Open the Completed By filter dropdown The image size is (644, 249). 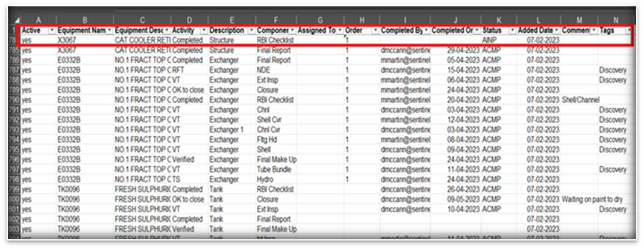(x=426, y=31)
